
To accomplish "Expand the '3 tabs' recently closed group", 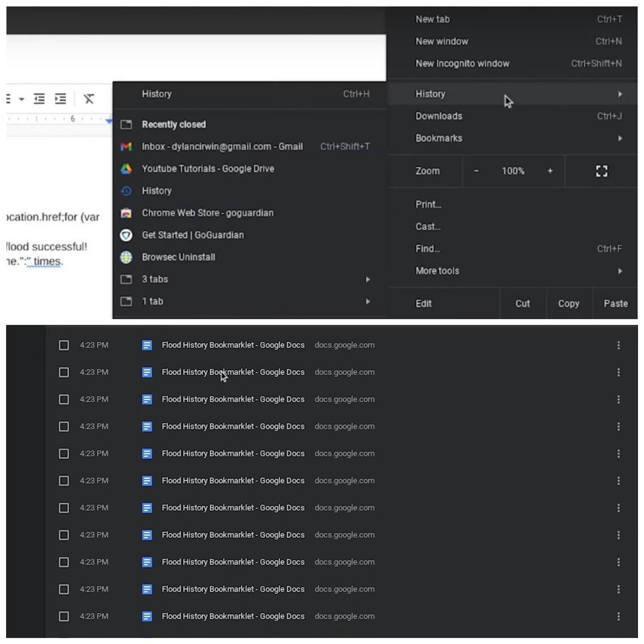I will pyautogui.click(x=250, y=279).
